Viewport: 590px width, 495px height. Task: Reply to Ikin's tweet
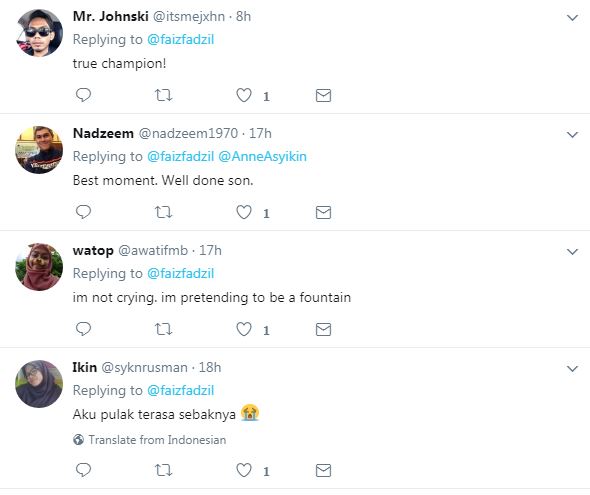(83, 470)
